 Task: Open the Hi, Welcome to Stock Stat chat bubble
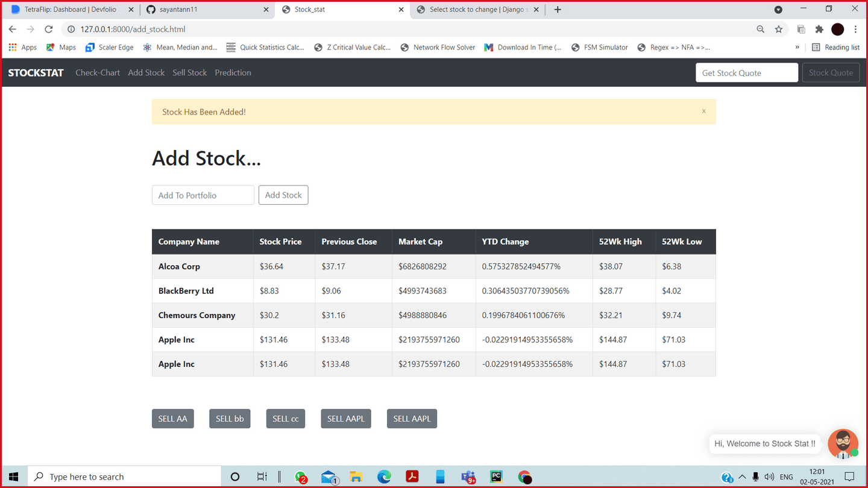[765, 444]
